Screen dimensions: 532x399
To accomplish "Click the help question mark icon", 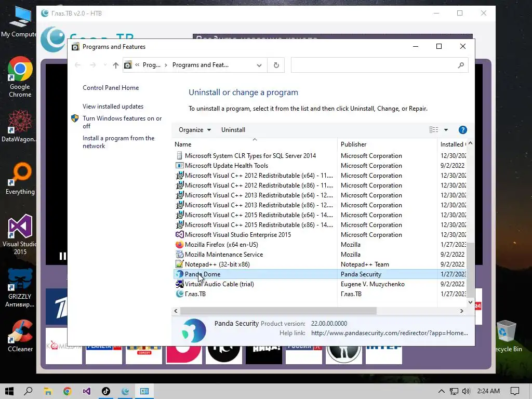I will coord(462,130).
